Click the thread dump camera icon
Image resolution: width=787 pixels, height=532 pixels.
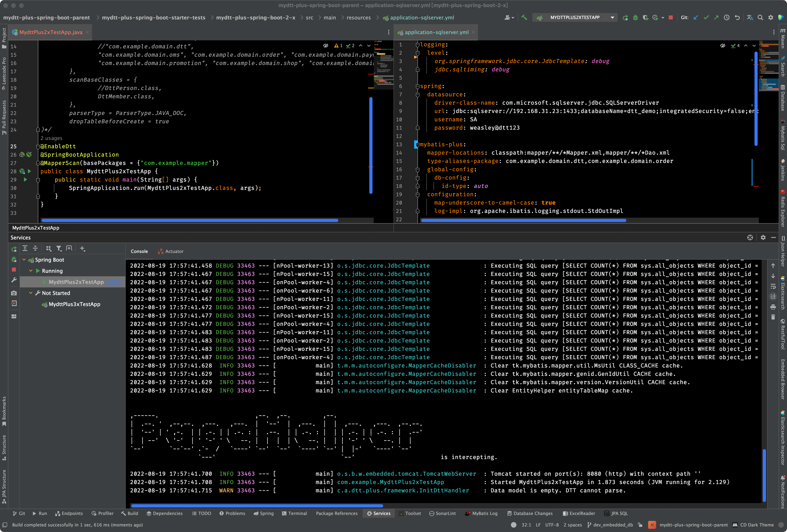14,293
